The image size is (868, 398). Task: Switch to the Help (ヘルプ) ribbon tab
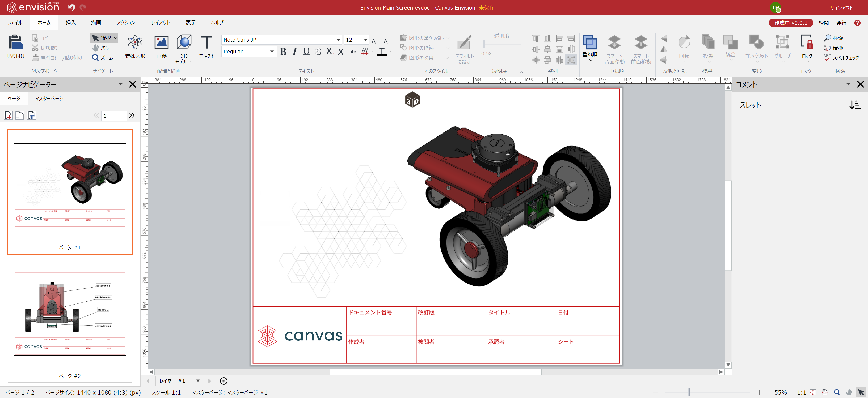pos(217,23)
